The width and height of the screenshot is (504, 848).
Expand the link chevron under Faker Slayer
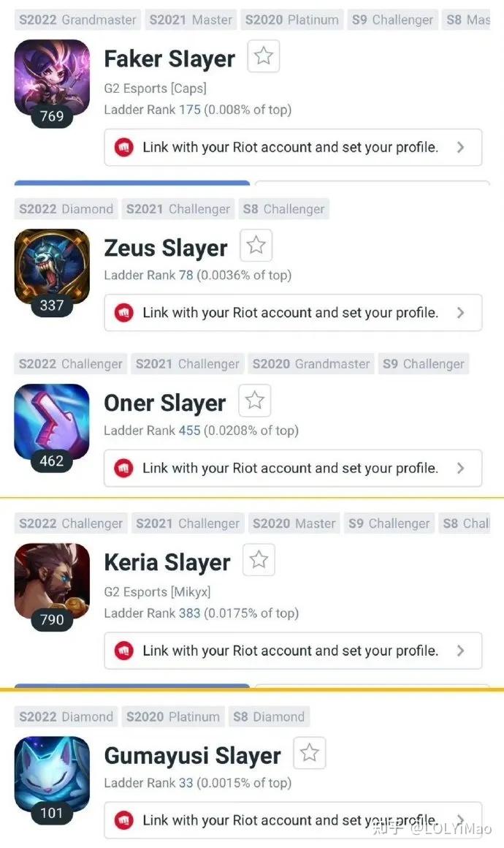tap(460, 147)
